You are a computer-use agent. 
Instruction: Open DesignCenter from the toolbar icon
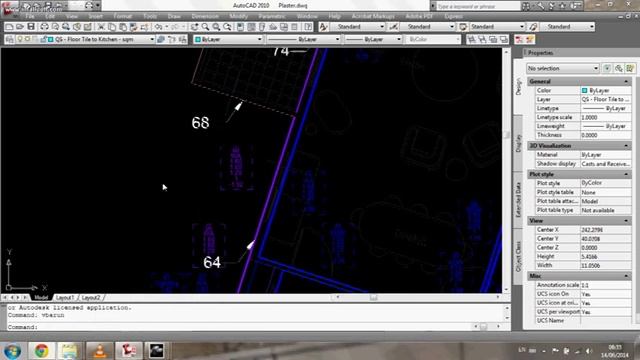[251, 27]
